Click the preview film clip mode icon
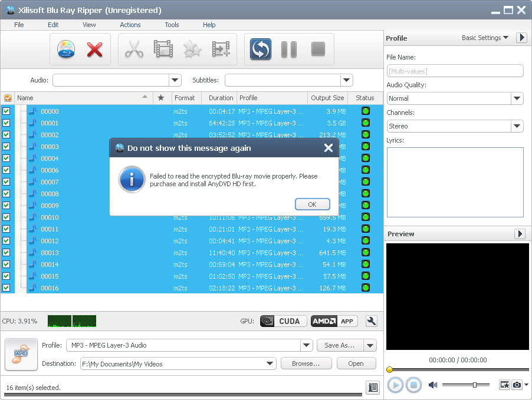 click(x=504, y=385)
